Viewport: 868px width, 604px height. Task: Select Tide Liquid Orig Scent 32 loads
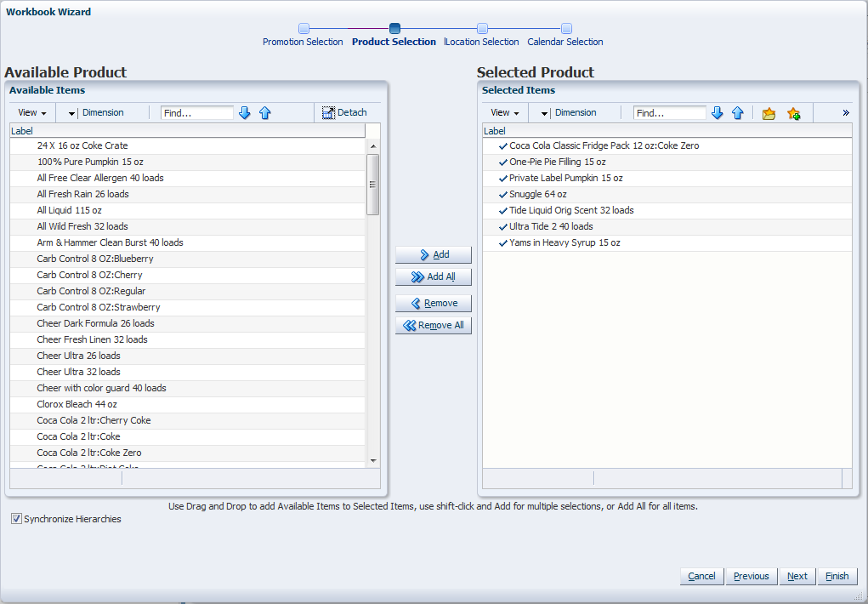[667, 210]
